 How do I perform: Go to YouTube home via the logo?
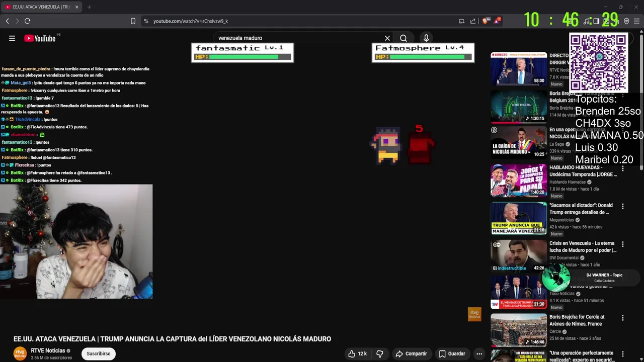(x=40, y=38)
